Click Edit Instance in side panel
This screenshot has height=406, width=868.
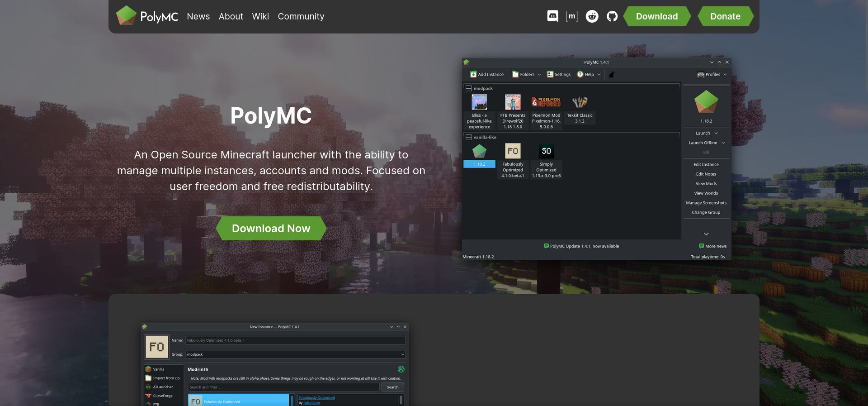coord(706,164)
